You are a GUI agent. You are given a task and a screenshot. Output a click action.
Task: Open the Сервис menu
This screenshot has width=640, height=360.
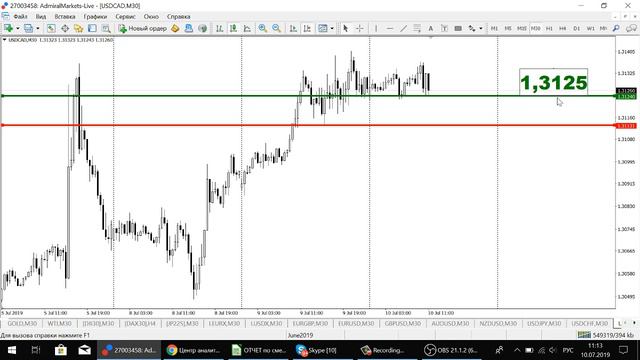point(125,17)
